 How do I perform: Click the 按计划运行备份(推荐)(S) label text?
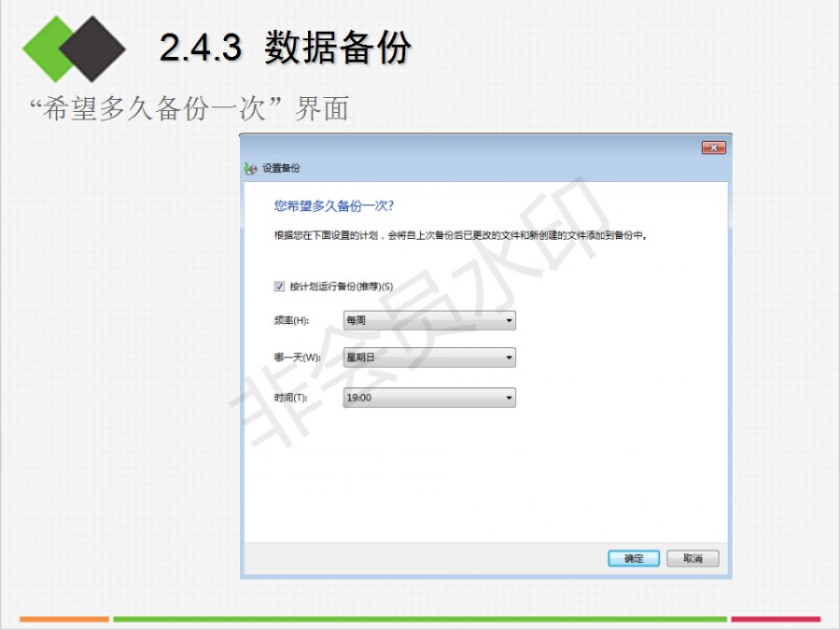click(x=342, y=287)
